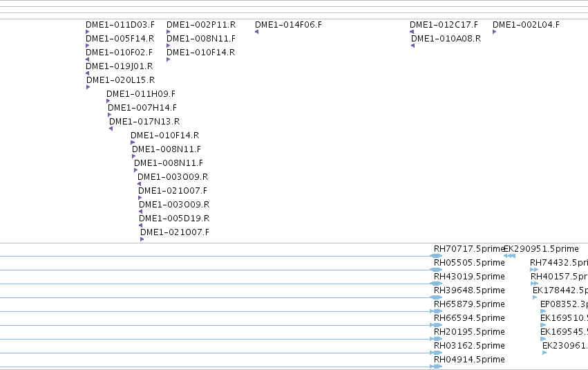The height and width of the screenshot is (370, 588).
Task: Click the blue arrow glyph under RH70717.5prime
Action: tap(436, 256)
